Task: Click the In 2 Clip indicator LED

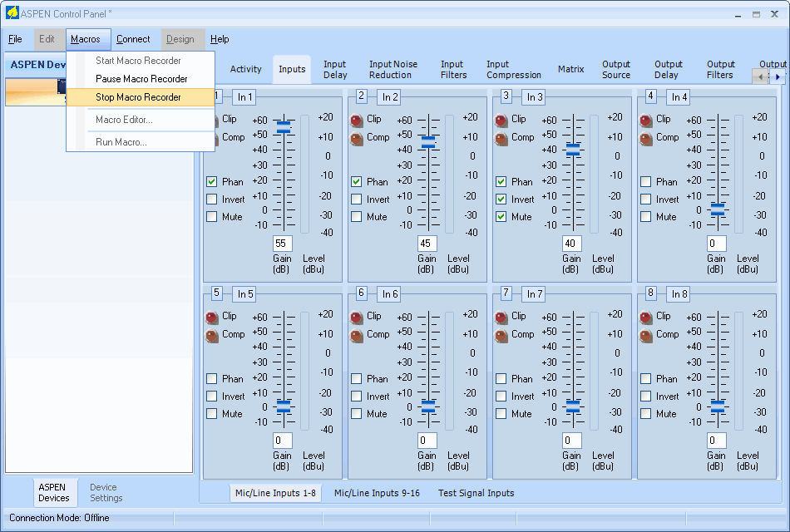Action: [357, 121]
